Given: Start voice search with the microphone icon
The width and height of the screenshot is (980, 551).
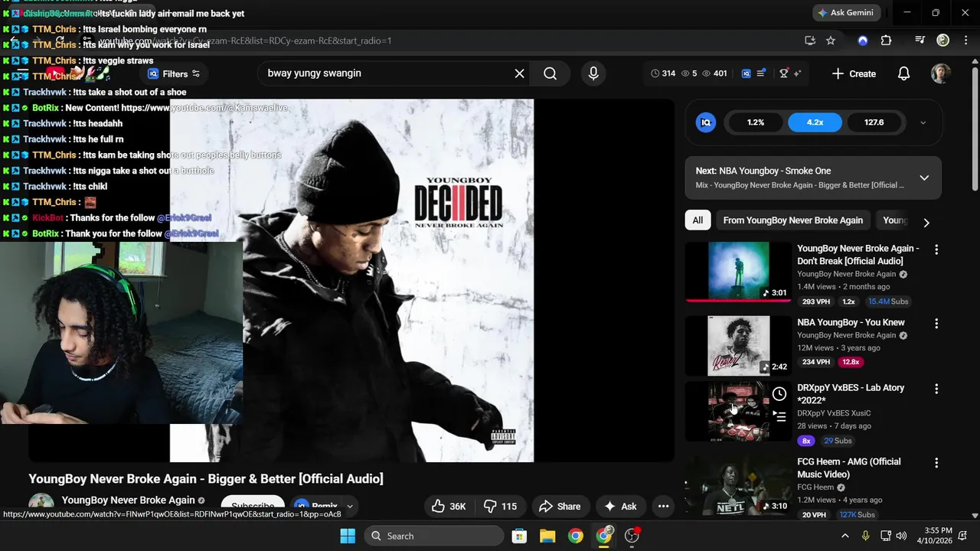Looking at the screenshot, I should click(x=593, y=73).
